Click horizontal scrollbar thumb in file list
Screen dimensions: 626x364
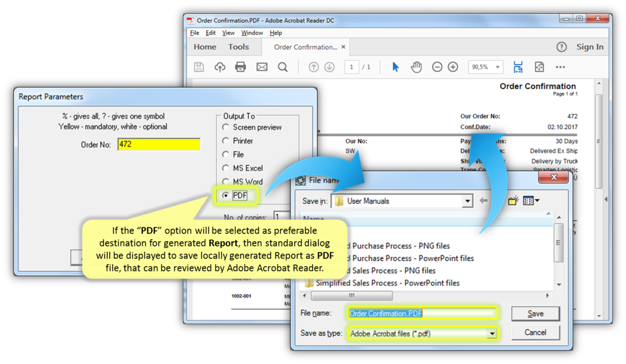(352, 296)
